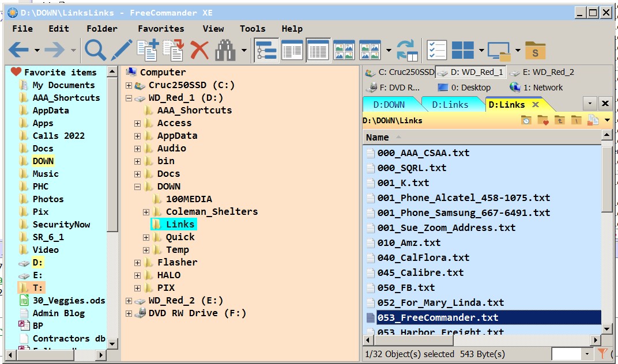Select file 045_Calibre.txt

coord(420,272)
